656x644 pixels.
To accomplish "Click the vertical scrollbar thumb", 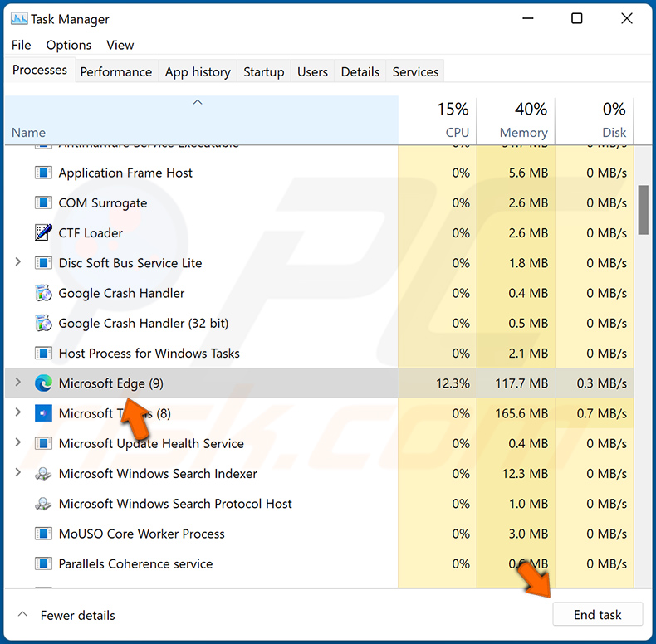I will click(x=643, y=210).
